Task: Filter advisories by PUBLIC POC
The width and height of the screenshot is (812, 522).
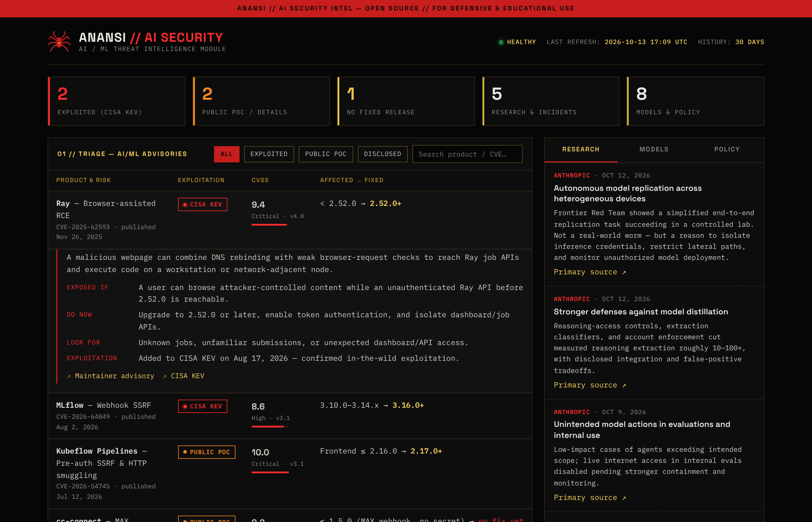Action: tap(326, 154)
